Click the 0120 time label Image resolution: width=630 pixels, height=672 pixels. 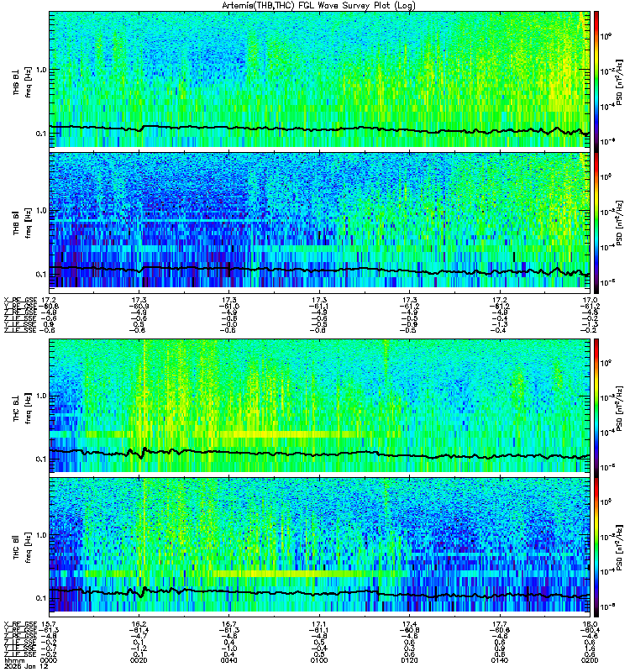(x=410, y=660)
